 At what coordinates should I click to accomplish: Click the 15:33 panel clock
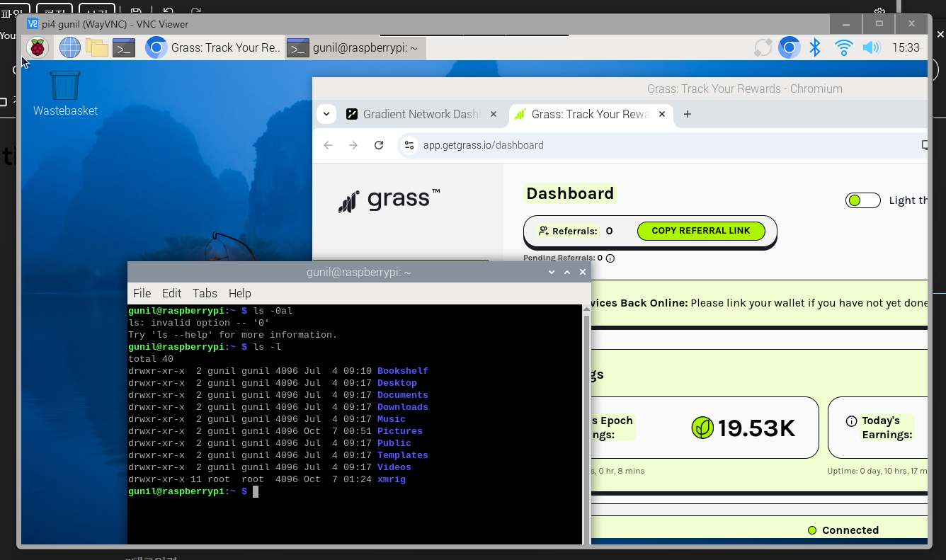[x=906, y=47]
